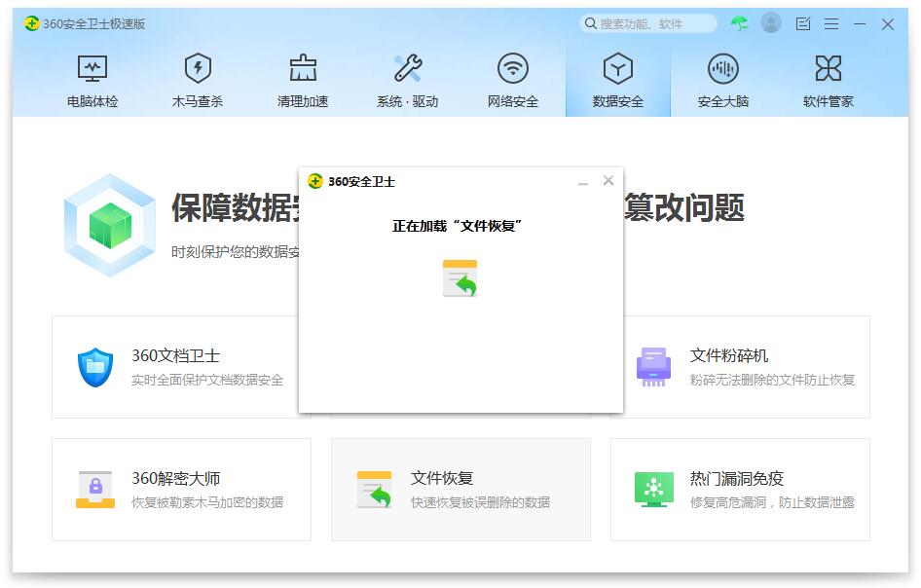The image size is (921, 588).
Task: Open the 文件粉碎机 title link
Action: [729, 356]
